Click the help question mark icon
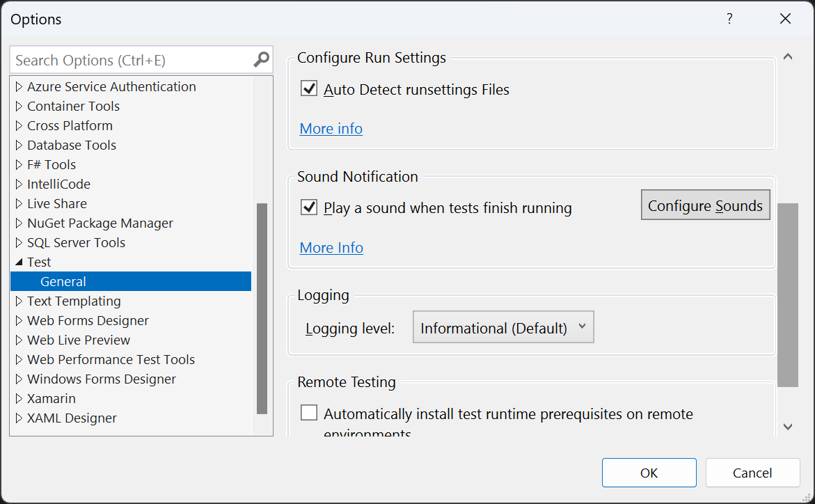Screen dimensions: 815x504 point(730,19)
